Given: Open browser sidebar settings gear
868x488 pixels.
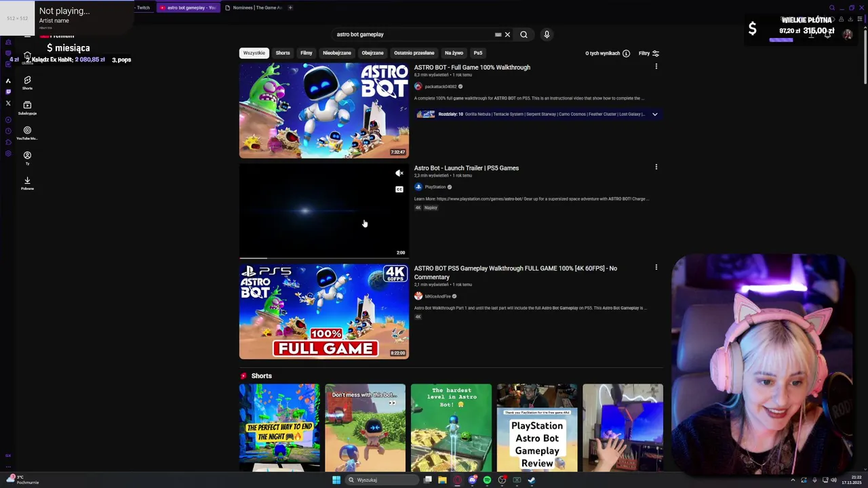Looking at the screenshot, I should click(8, 154).
